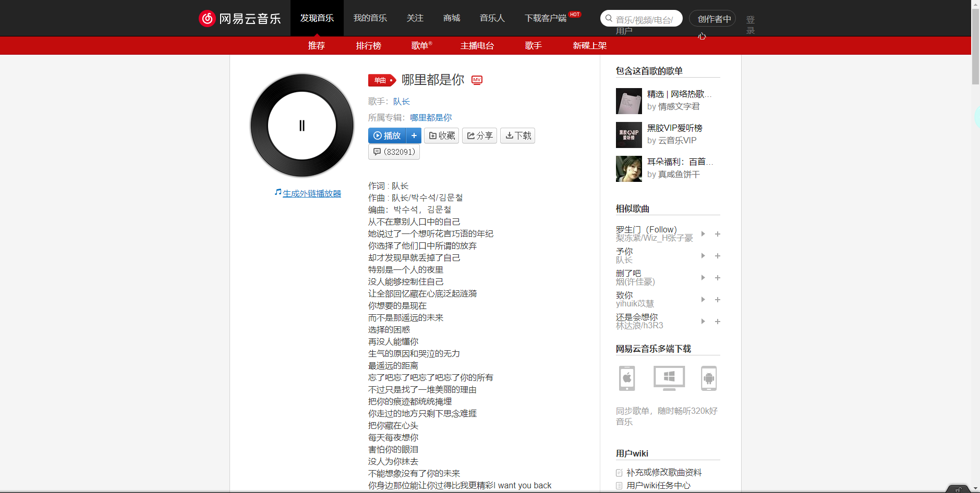This screenshot has height=493, width=980.
Task: Switch to the 排行榜 tab
Action: (x=369, y=46)
